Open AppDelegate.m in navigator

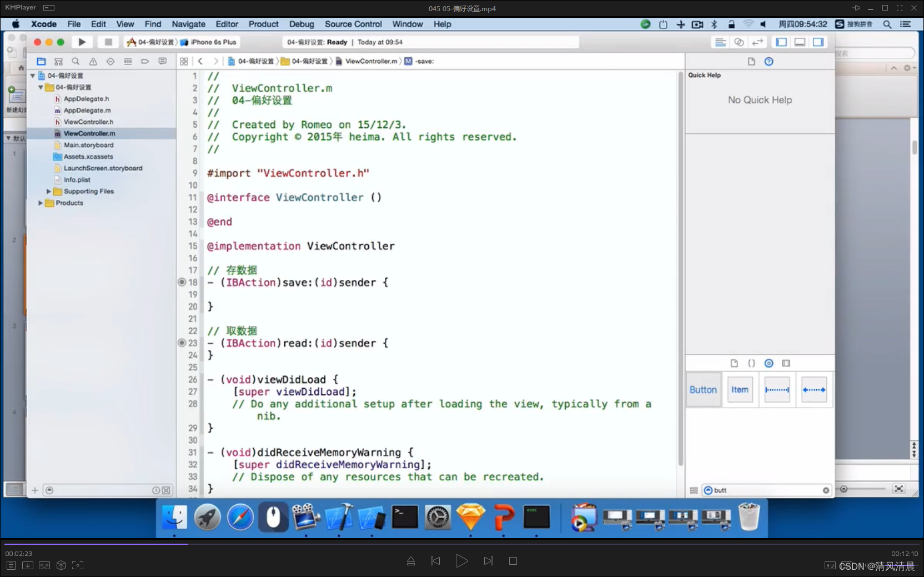(87, 111)
